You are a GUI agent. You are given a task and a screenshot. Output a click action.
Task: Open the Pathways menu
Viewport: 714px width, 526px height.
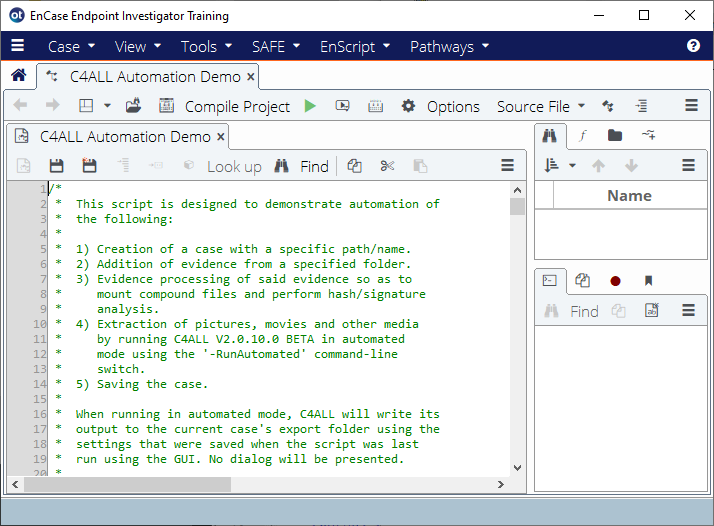coord(449,46)
